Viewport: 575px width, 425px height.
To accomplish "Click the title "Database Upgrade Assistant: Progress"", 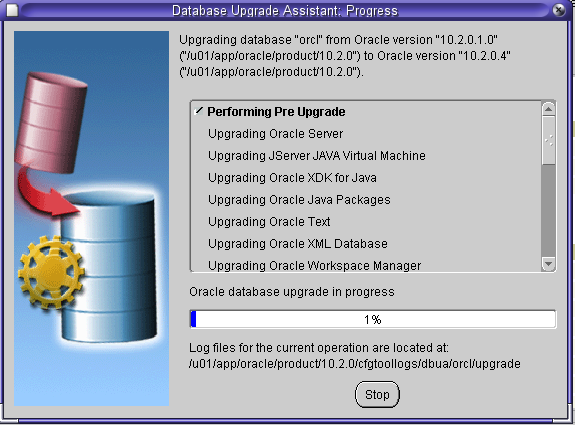I will [285, 11].
